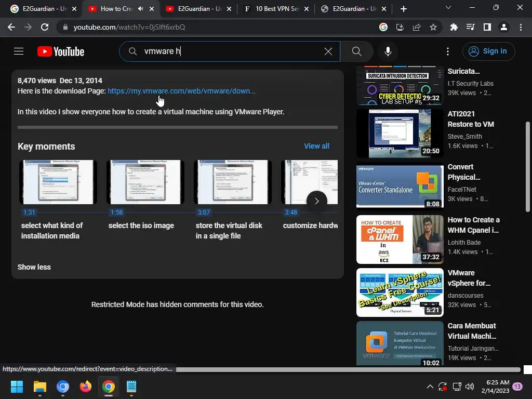The image size is (532, 399).
Task: Open key moment select the iso image thumbnail
Action: (x=145, y=182)
